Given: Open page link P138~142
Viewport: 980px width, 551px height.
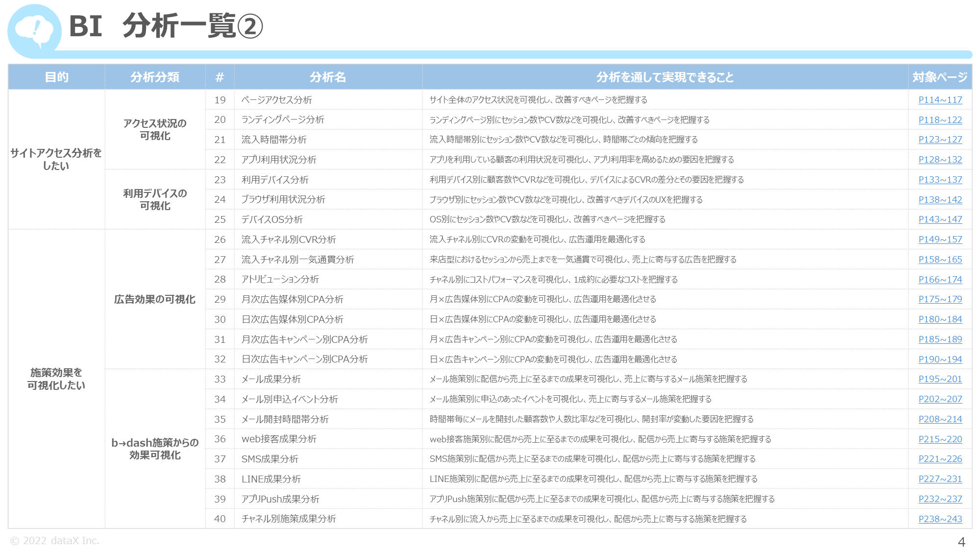Looking at the screenshot, I should pos(940,200).
